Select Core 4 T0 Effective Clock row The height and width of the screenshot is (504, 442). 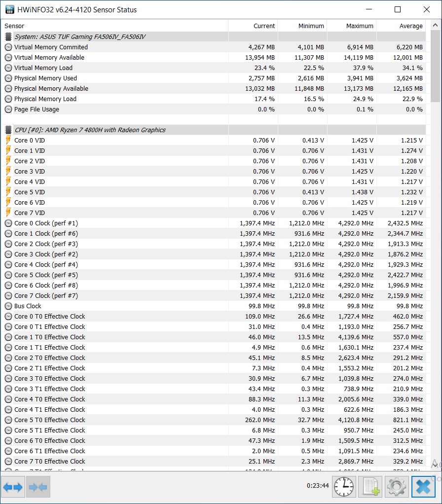tap(215, 399)
